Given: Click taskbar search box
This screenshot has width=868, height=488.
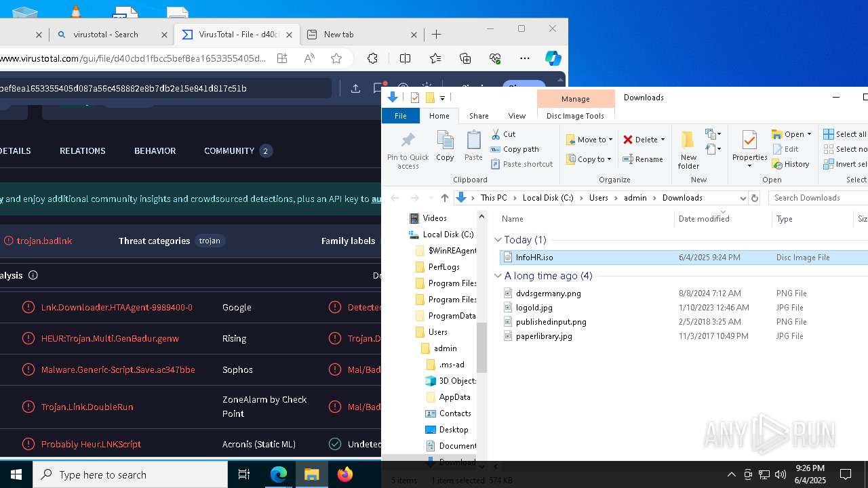Looking at the screenshot, I should [x=130, y=474].
